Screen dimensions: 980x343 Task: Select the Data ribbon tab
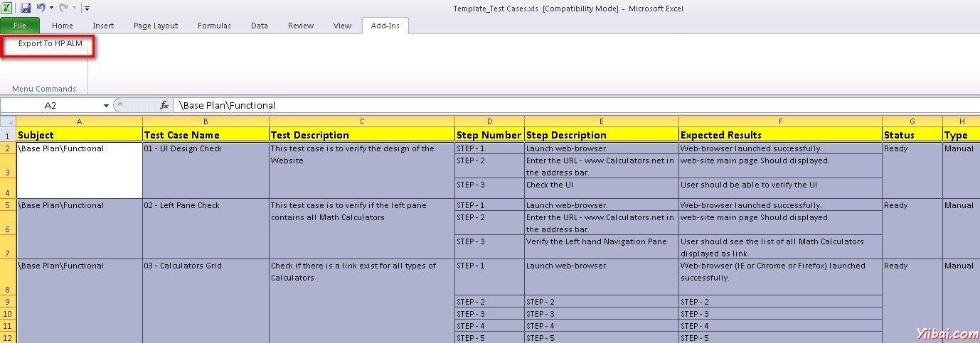260,26
